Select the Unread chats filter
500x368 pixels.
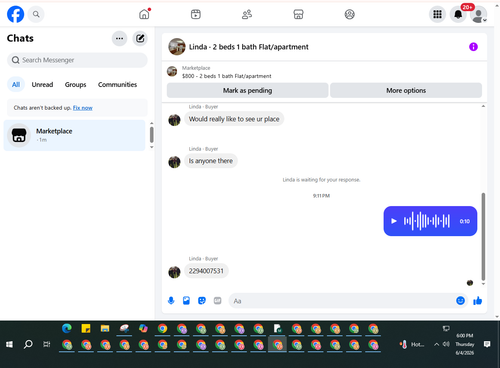(42, 85)
